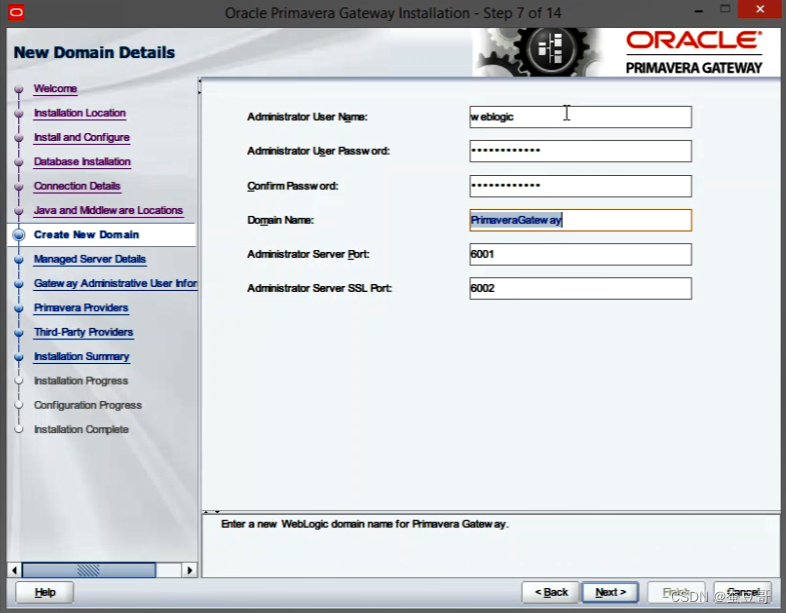This screenshot has height=613, width=786.
Task: Maximize the installer window
Action: (725, 9)
